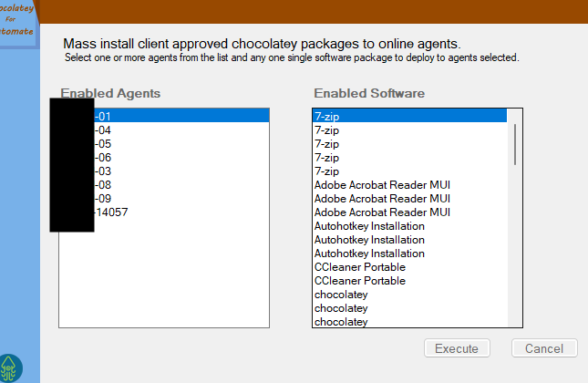Image resolution: width=588 pixels, height=383 pixels.
Task: Click empty area of Enabled Agents list
Action: 164,274
